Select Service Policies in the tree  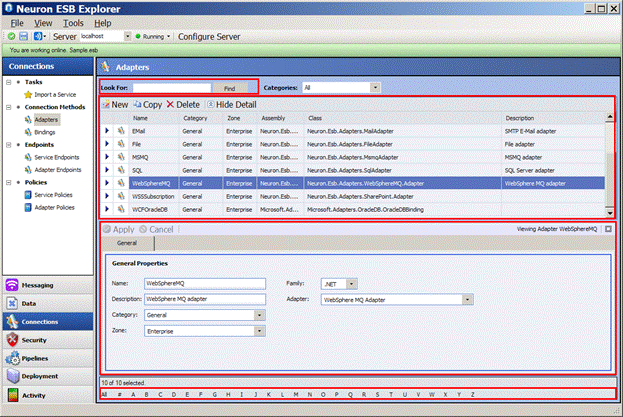pyautogui.click(x=53, y=195)
